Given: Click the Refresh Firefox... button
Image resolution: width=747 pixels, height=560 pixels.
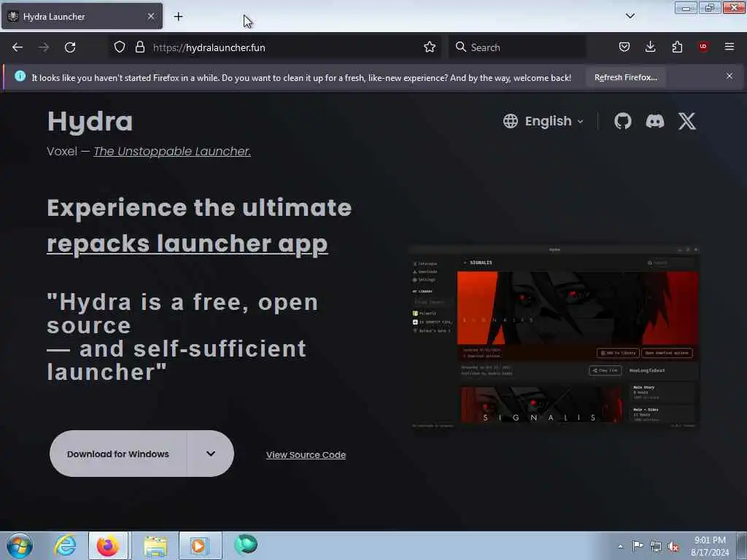Looking at the screenshot, I should click(625, 77).
